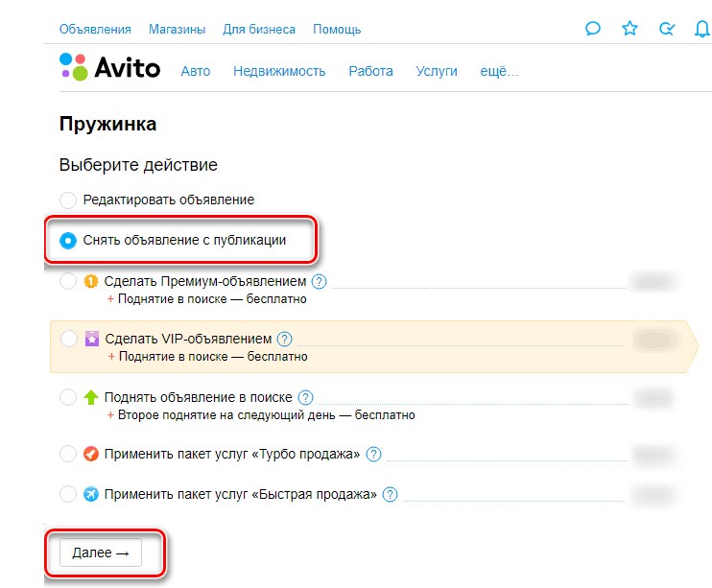Go to Недвижимость category
This screenshot has height=588, width=712.
tap(279, 71)
